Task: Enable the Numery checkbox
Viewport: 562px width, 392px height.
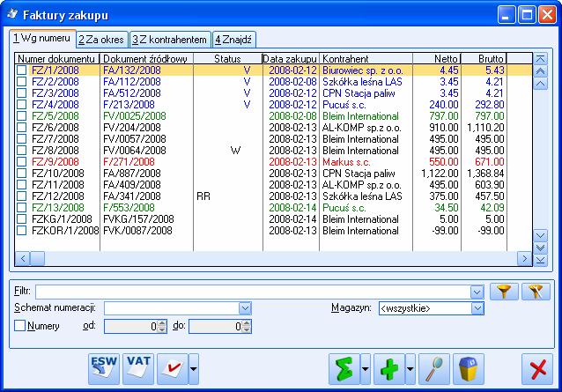Action: pyautogui.click(x=19, y=326)
